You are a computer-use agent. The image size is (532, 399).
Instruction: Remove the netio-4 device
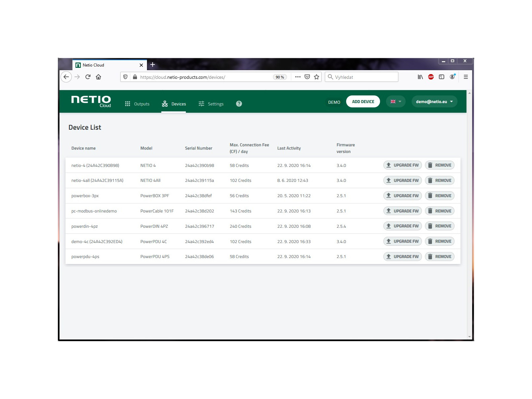440,165
